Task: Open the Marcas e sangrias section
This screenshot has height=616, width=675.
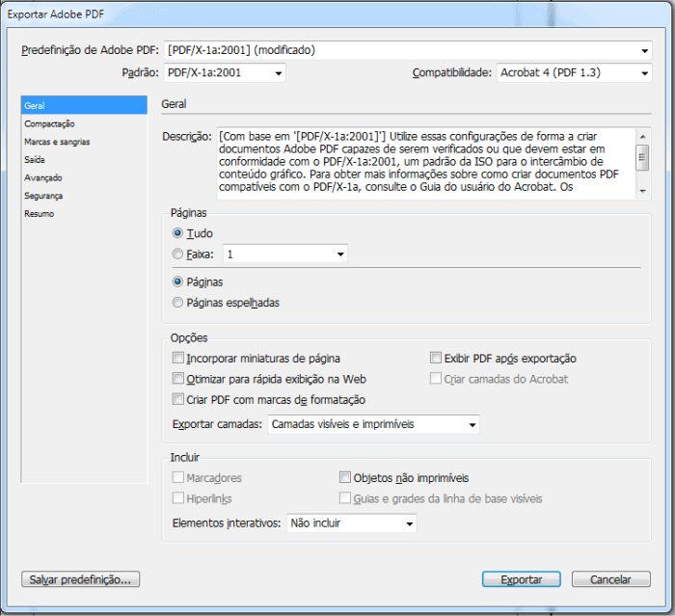Action: coord(84,142)
